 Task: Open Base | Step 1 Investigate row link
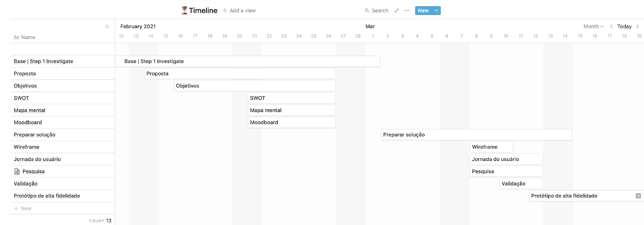coord(43,61)
